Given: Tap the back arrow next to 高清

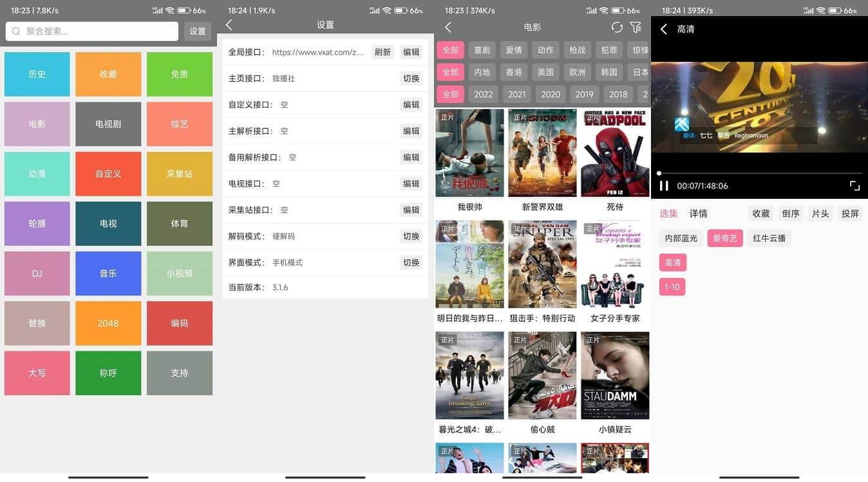Looking at the screenshot, I should (664, 29).
